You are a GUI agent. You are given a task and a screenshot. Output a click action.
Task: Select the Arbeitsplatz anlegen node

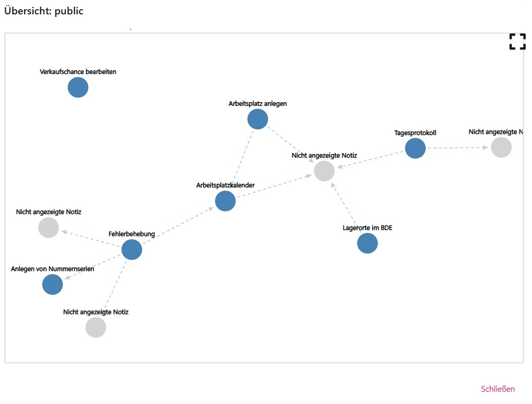coord(258,119)
